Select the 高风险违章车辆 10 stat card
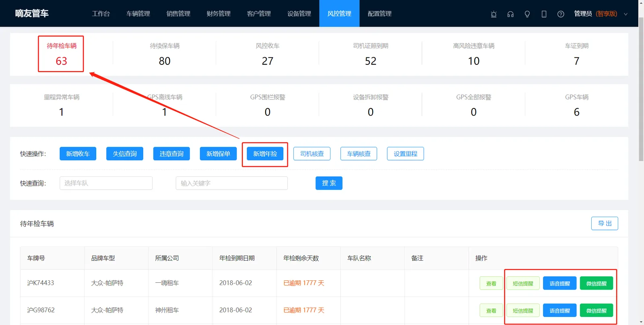The width and height of the screenshot is (644, 325). tap(474, 54)
